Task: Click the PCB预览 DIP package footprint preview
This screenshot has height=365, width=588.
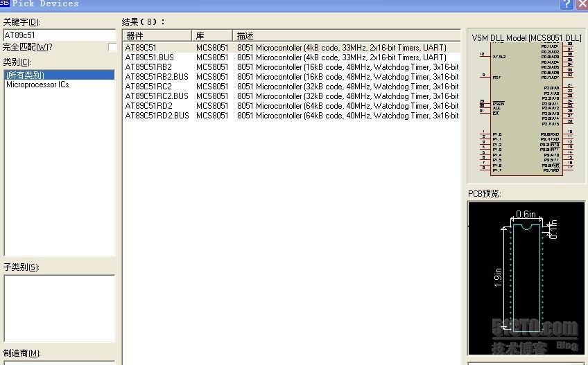Action: click(526, 278)
